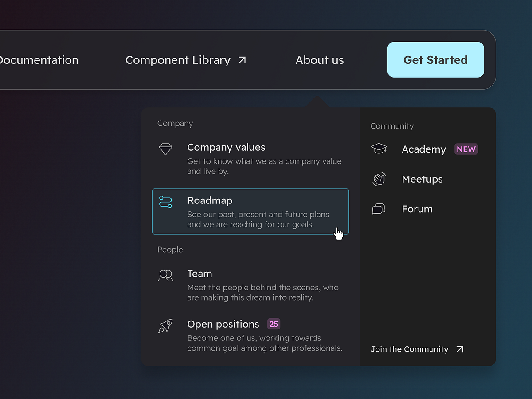
Task: Click the 25 badge beside Open positions
Action: pyautogui.click(x=274, y=324)
